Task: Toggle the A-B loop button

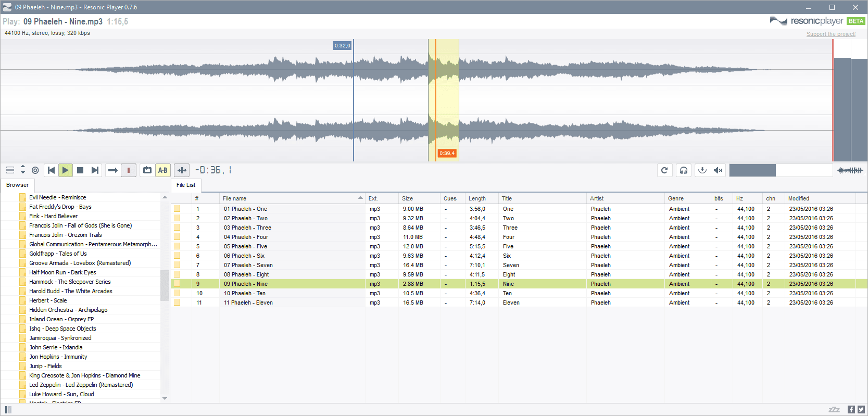Action: pyautogui.click(x=163, y=170)
